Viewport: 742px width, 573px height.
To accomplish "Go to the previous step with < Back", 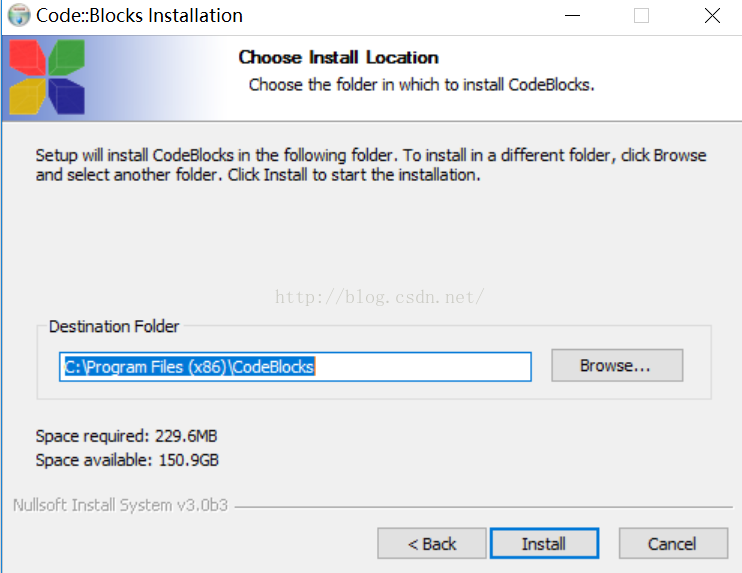I will (x=432, y=544).
